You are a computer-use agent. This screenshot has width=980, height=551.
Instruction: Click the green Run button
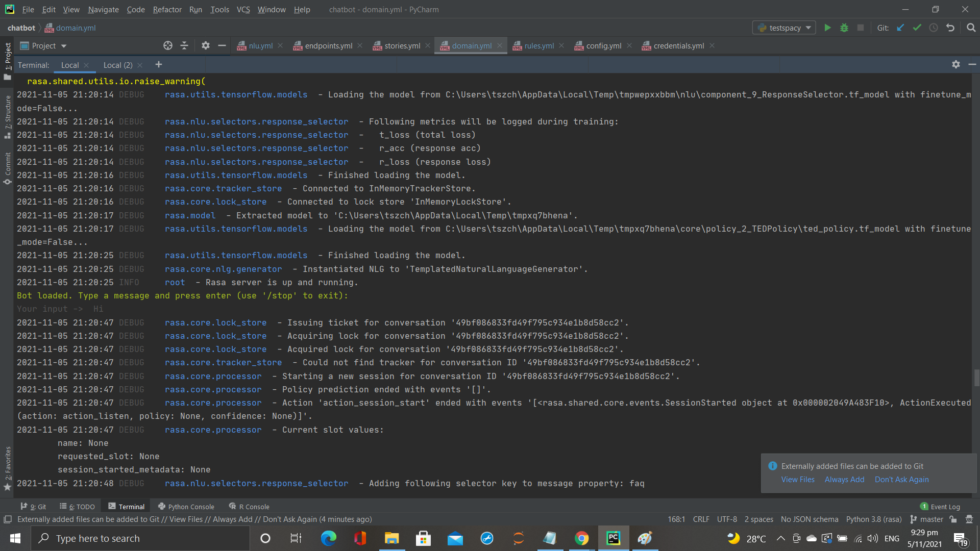(827, 28)
